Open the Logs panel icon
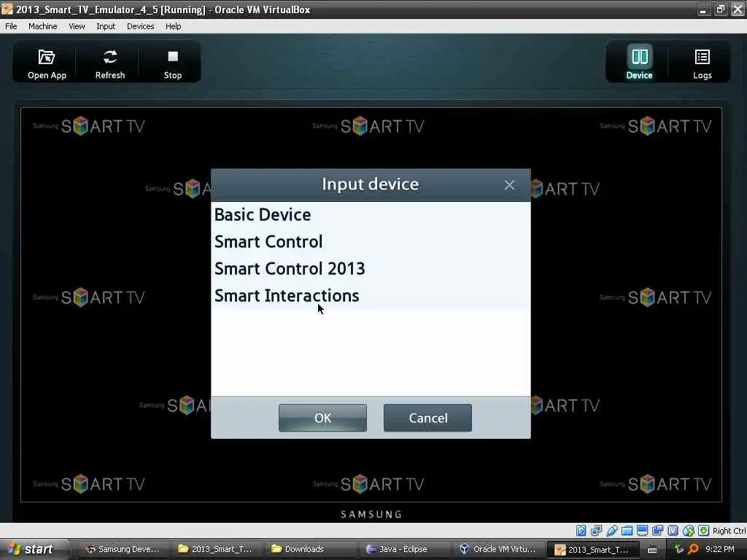Image resolution: width=747 pixels, height=560 pixels. point(703,57)
